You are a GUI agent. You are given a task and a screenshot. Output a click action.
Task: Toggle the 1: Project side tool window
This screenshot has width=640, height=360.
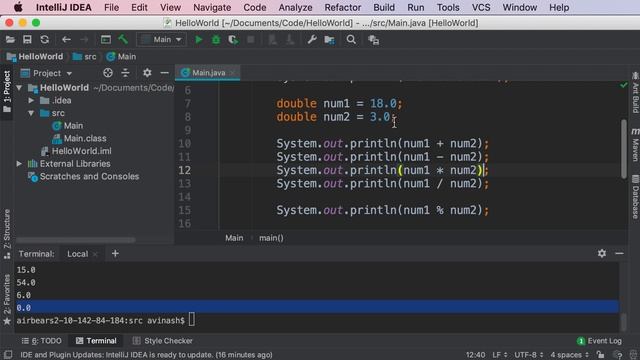coord(7,91)
